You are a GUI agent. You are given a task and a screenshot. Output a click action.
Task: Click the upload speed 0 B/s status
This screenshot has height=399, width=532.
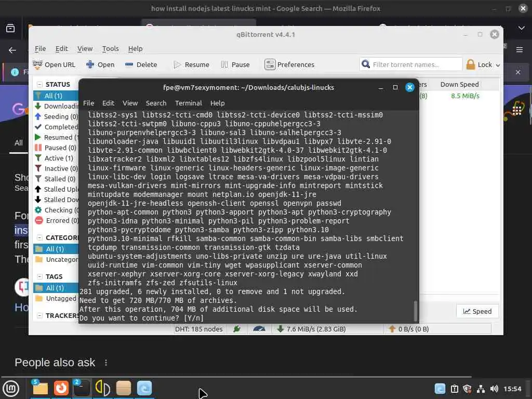click(409, 329)
